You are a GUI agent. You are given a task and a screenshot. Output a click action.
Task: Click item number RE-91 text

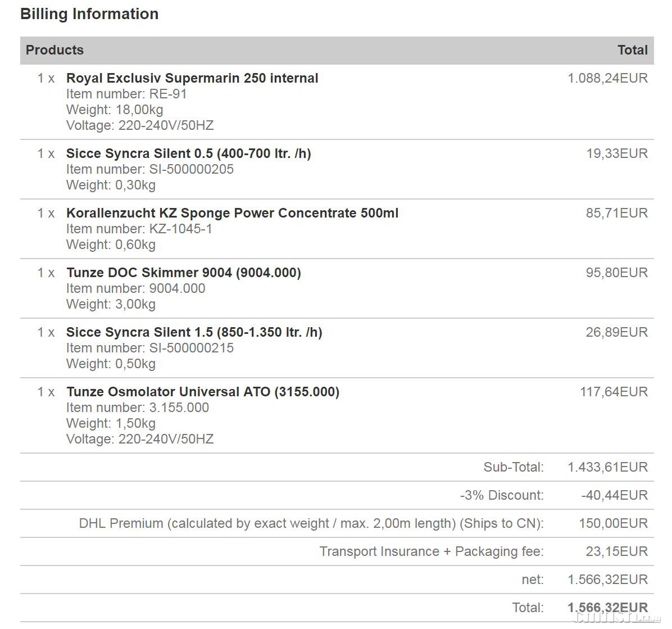(x=126, y=94)
